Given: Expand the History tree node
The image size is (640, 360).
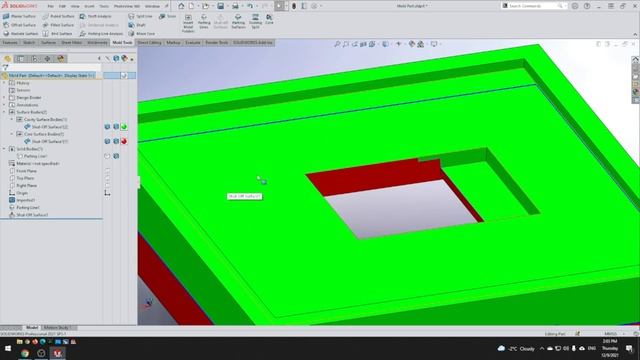Looking at the screenshot, I should [x=4, y=83].
